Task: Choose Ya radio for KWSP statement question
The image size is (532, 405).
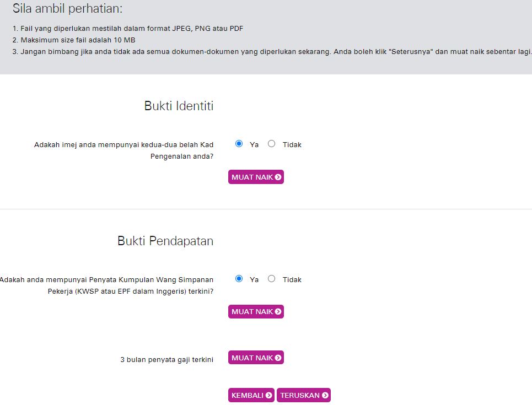Action: coord(239,279)
